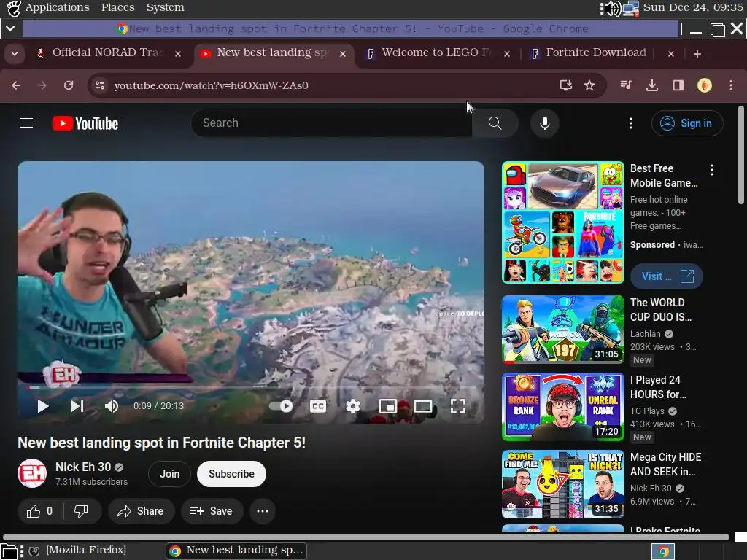Go full screen with the video
Screen dimensions: 747x560
point(458,406)
